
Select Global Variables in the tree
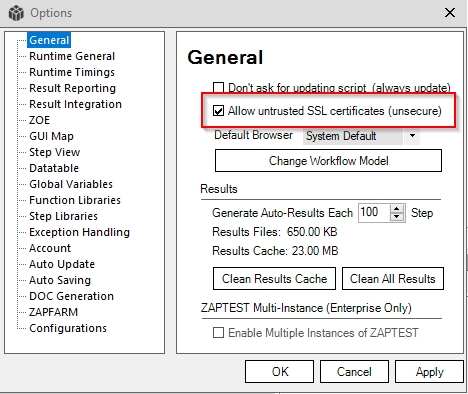[x=71, y=184]
